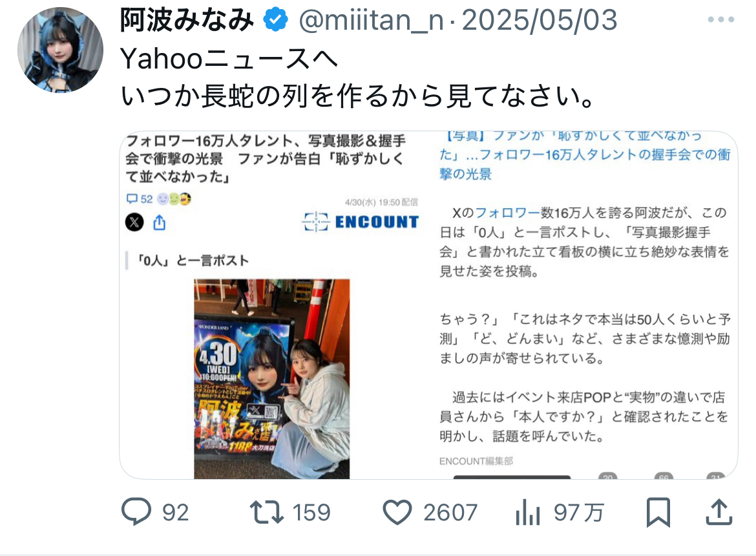Viewport: 756px width, 556px height.
Task: Tap the share upload arrow icon
Action: [719, 511]
